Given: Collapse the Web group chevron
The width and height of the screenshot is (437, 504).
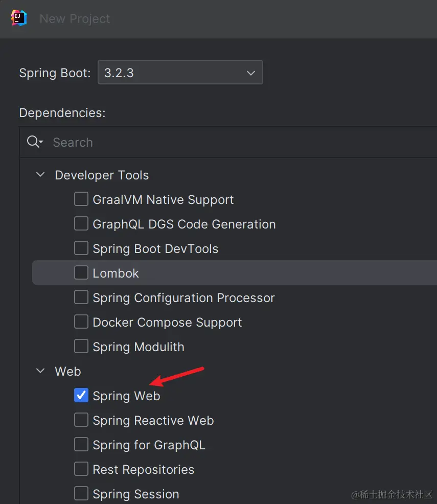Looking at the screenshot, I should pos(40,371).
